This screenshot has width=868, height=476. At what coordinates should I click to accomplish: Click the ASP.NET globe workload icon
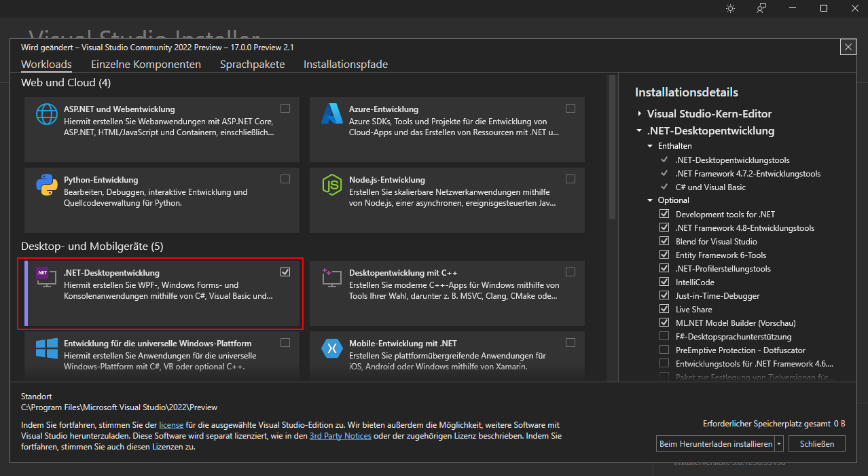[47, 114]
